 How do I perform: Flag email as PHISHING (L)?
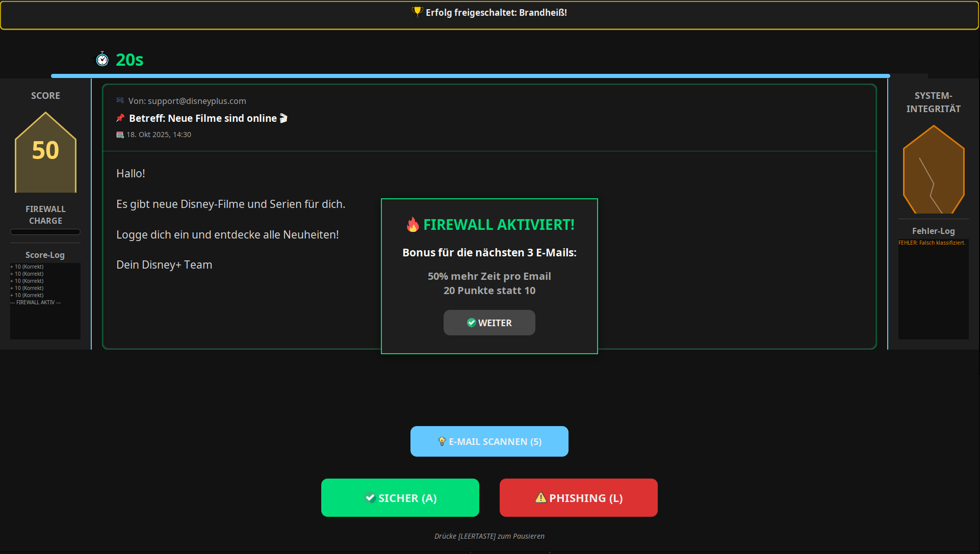pos(579,497)
